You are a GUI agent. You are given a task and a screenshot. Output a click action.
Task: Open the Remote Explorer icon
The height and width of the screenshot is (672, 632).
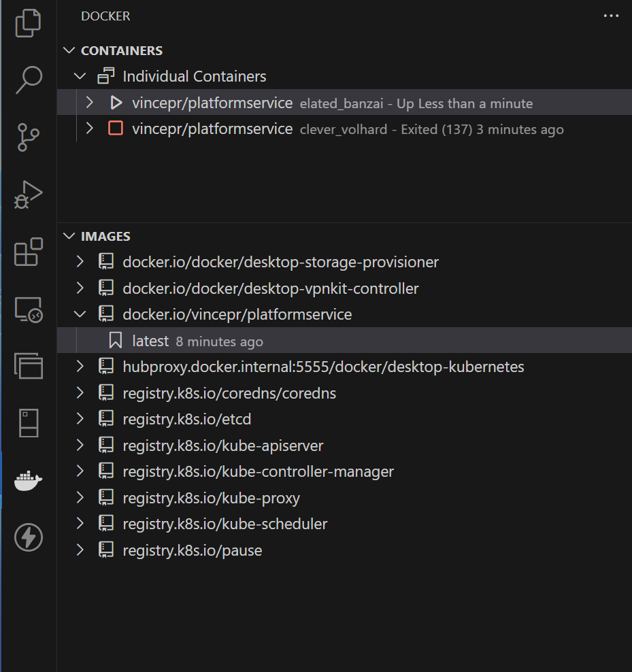click(x=29, y=310)
